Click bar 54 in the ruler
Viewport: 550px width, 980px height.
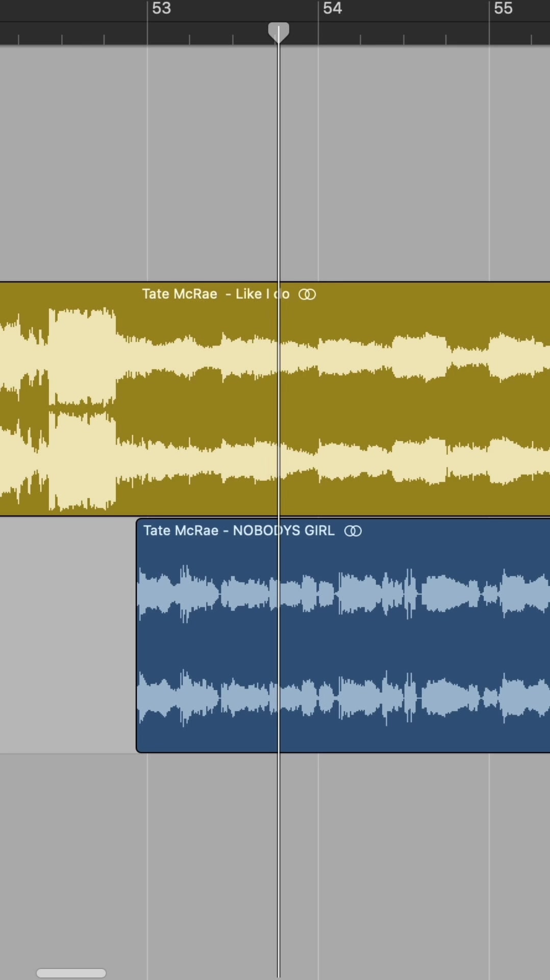click(x=333, y=8)
